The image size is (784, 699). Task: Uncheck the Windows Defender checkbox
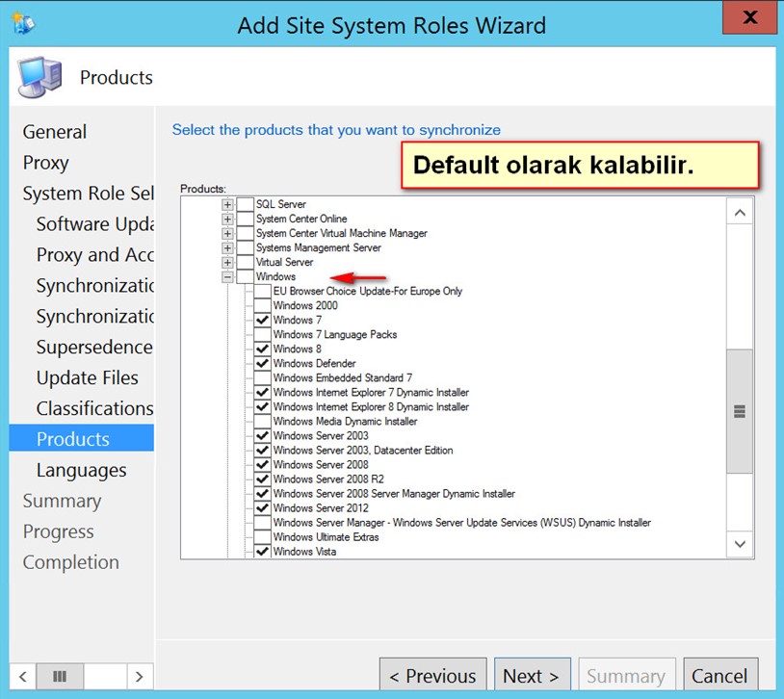point(263,364)
